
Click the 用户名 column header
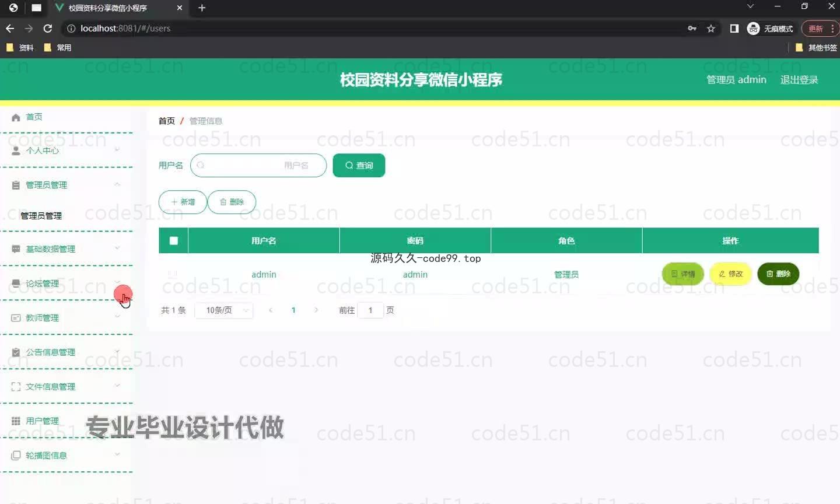264,240
